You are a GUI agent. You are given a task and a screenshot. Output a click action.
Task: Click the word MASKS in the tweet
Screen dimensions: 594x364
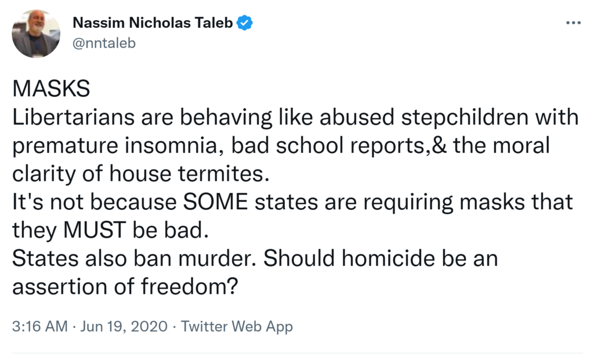pyautogui.click(x=51, y=89)
